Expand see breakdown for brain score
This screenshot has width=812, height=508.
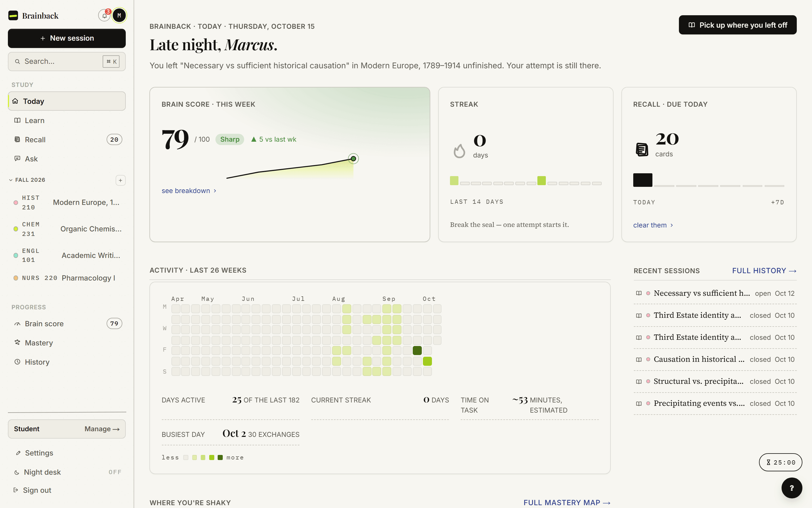point(189,191)
